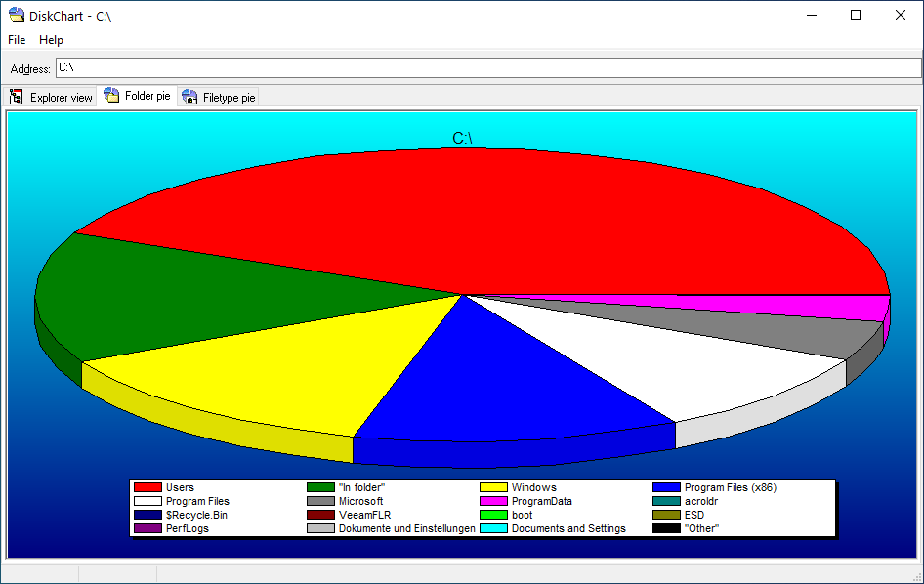Switch to the Explorer view tab
Image resolution: width=924 pixels, height=584 pixels.
point(50,98)
